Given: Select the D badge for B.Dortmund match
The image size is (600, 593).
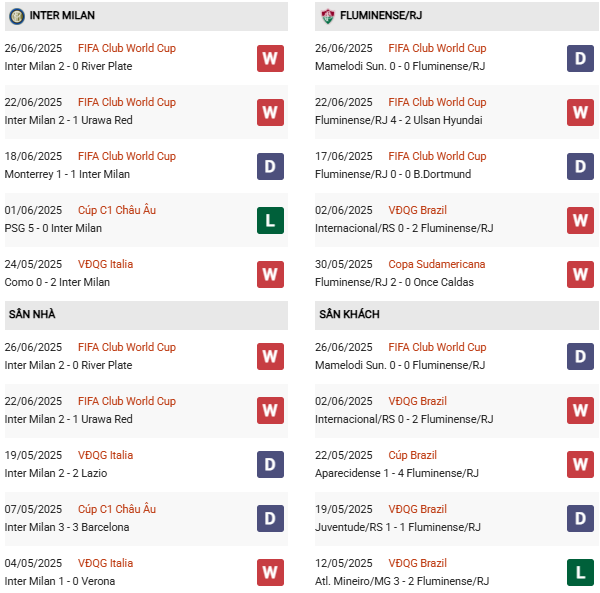Looking at the screenshot, I should pos(581,165).
